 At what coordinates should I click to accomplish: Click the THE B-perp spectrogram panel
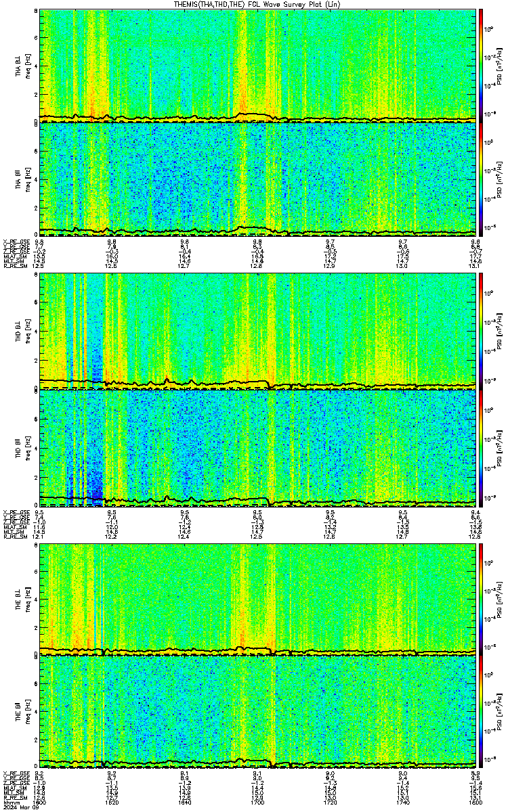point(257,598)
